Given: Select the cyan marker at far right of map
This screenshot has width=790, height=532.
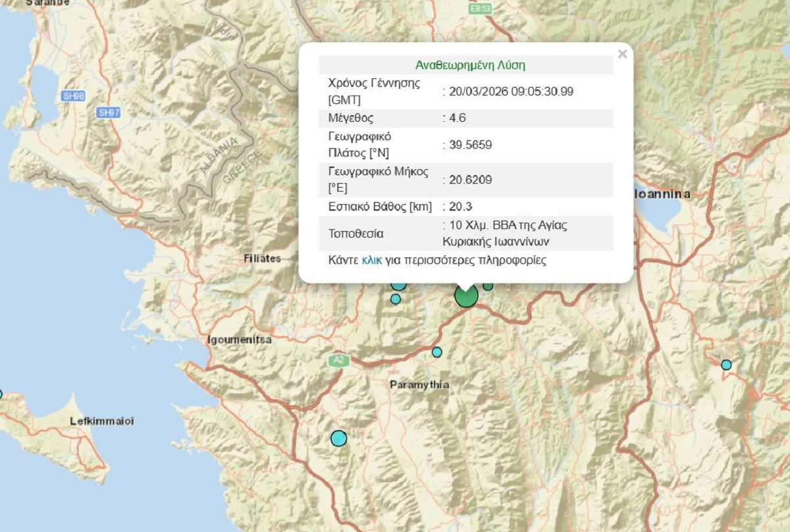Looking at the screenshot, I should pos(726,365).
